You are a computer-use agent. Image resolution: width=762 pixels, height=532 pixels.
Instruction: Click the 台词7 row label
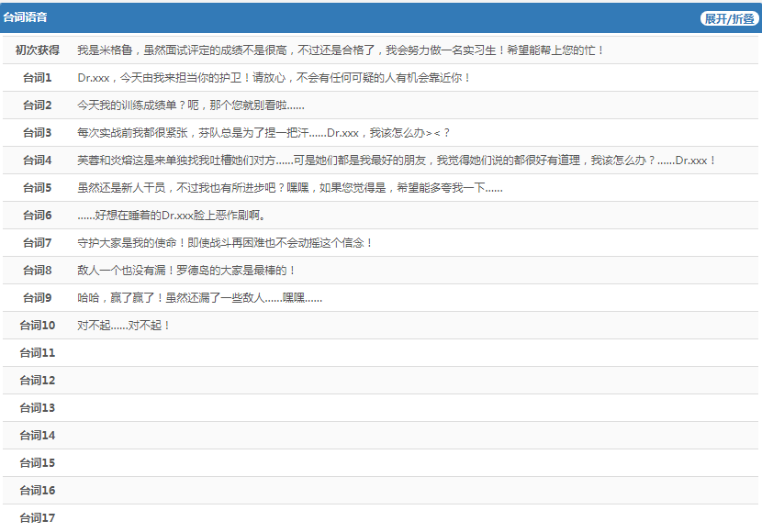pyautogui.click(x=38, y=243)
